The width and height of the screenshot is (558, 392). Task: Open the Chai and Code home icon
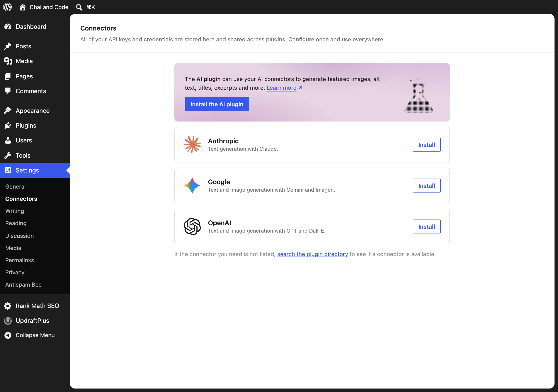[x=23, y=7]
